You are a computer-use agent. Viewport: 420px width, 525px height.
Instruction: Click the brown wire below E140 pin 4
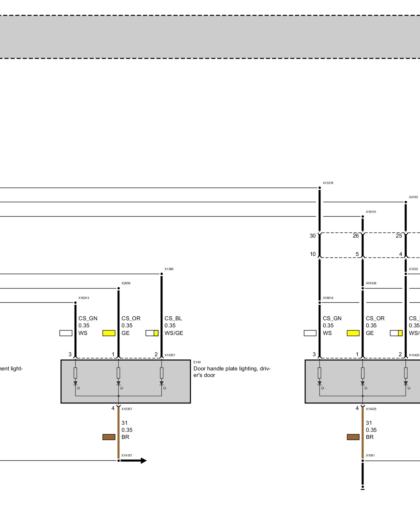(x=118, y=433)
